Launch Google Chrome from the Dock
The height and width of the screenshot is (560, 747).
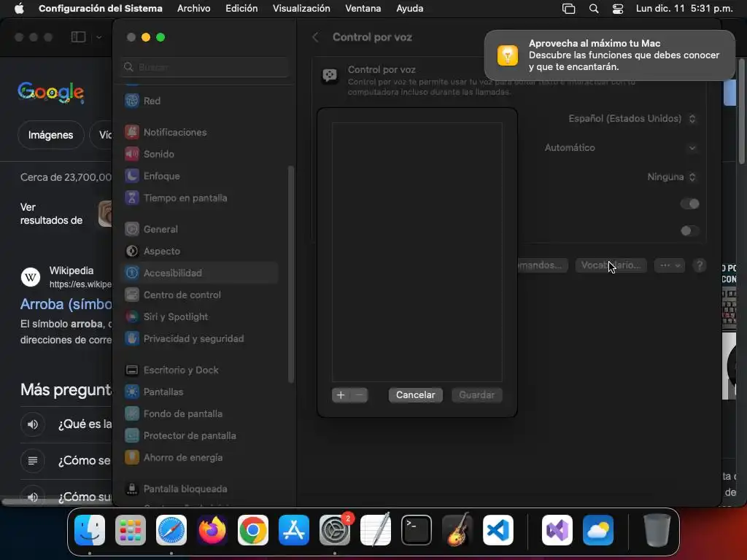[x=253, y=530]
